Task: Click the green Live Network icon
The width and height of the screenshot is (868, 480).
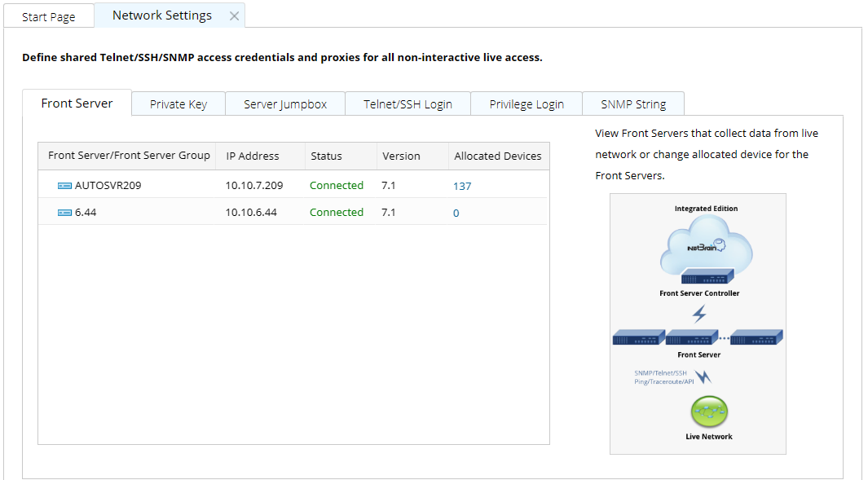Action: click(x=708, y=412)
